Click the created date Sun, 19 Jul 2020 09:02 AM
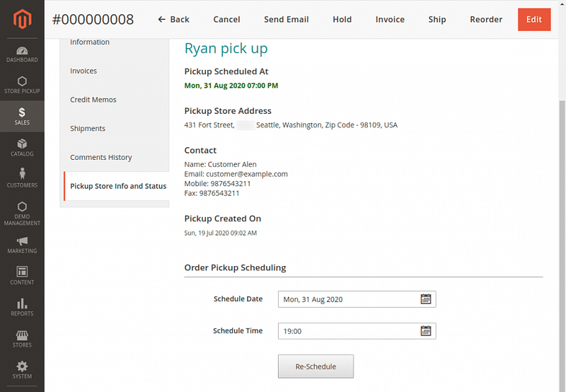Screen dimensions: 566x392 coord(221,234)
